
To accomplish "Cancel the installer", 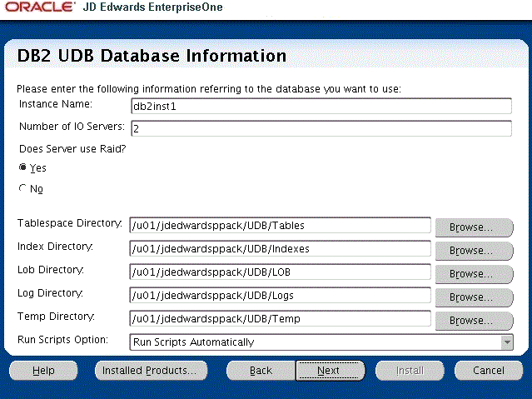I will (489, 371).
